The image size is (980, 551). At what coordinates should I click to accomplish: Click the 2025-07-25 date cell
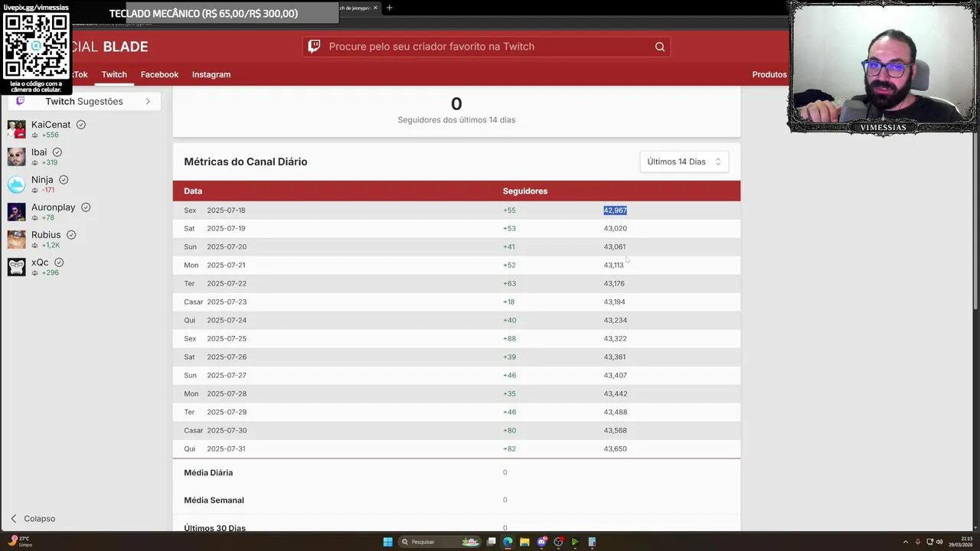pos(227,338)
